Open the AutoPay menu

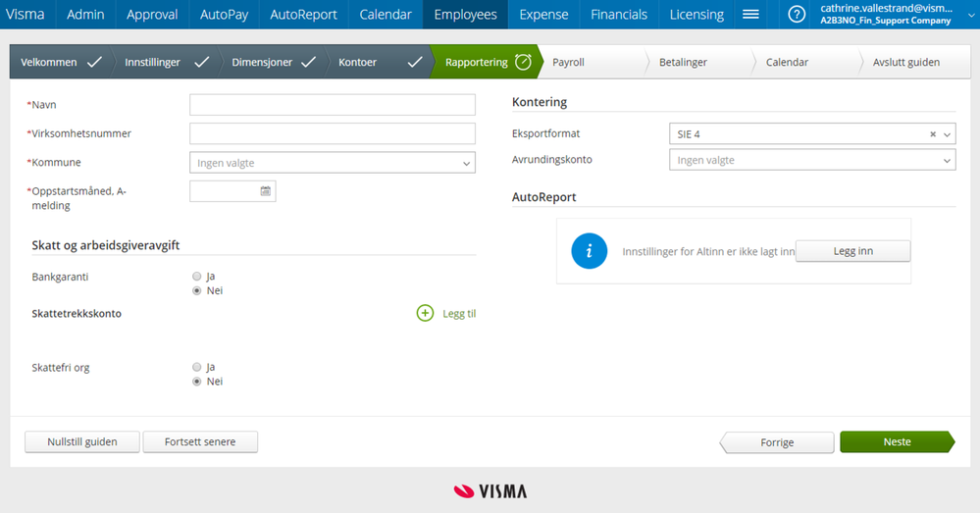click(224, 14)
